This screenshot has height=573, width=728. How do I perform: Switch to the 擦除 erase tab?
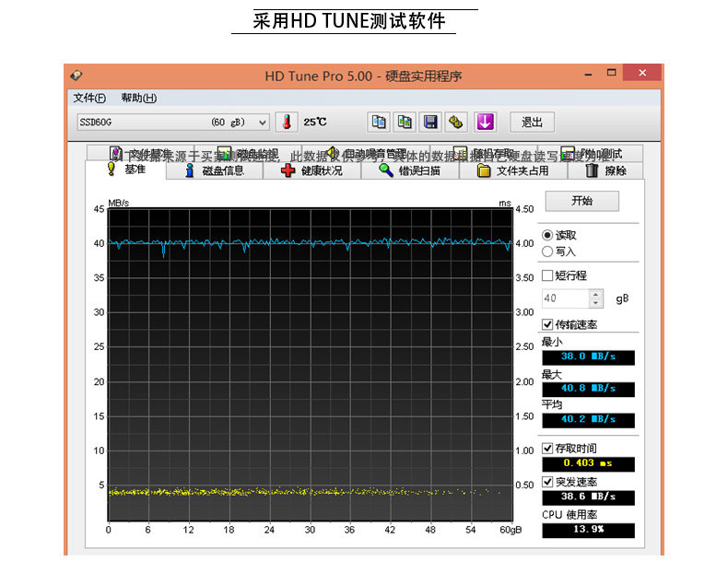pyautogui.click(x=605, y=170)
